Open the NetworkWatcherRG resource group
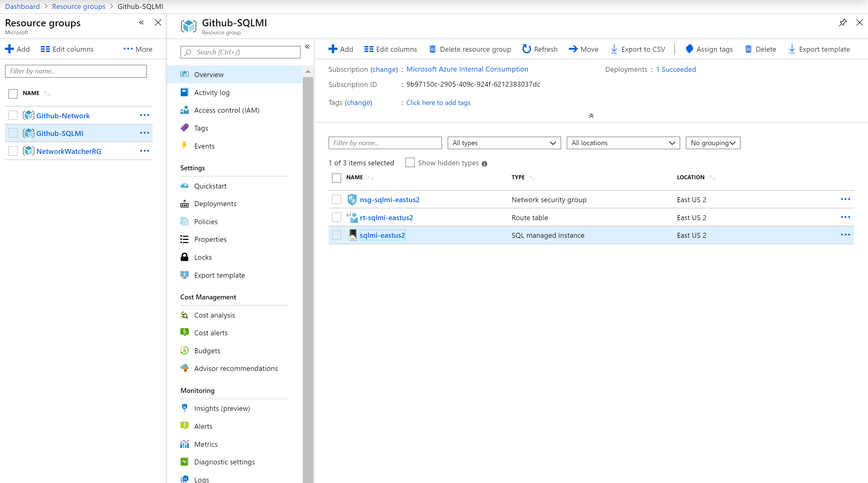The image size is (868, 483). tap(69, 151)
